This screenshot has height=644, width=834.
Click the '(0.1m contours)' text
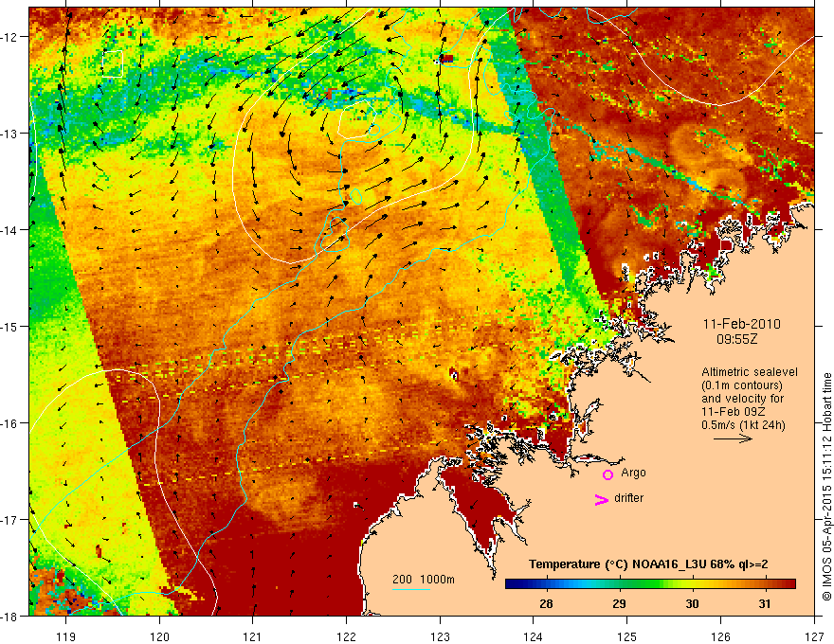[x=742, y=385]
